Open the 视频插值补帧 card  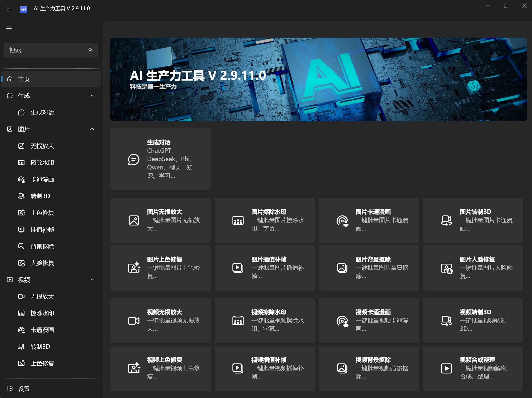(265, 368)
